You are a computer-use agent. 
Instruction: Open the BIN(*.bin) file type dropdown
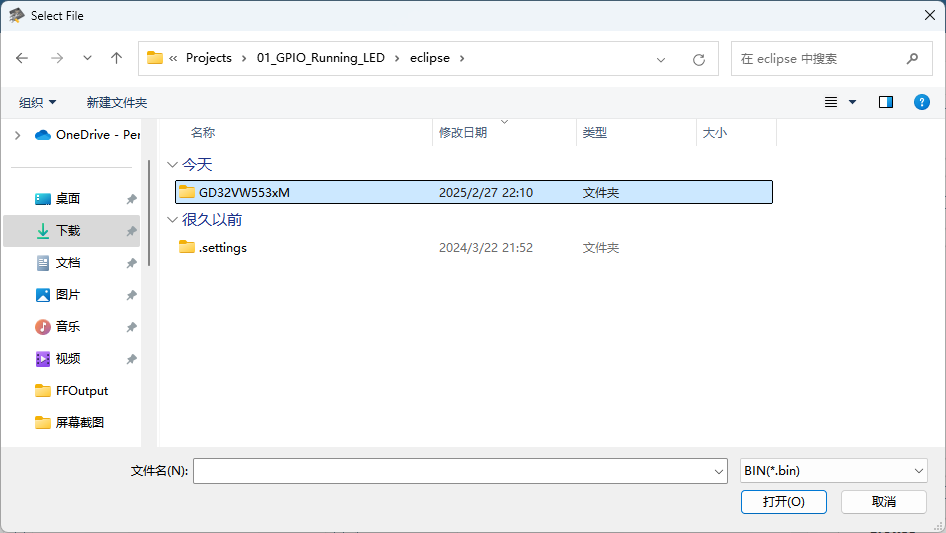(833, 471)
